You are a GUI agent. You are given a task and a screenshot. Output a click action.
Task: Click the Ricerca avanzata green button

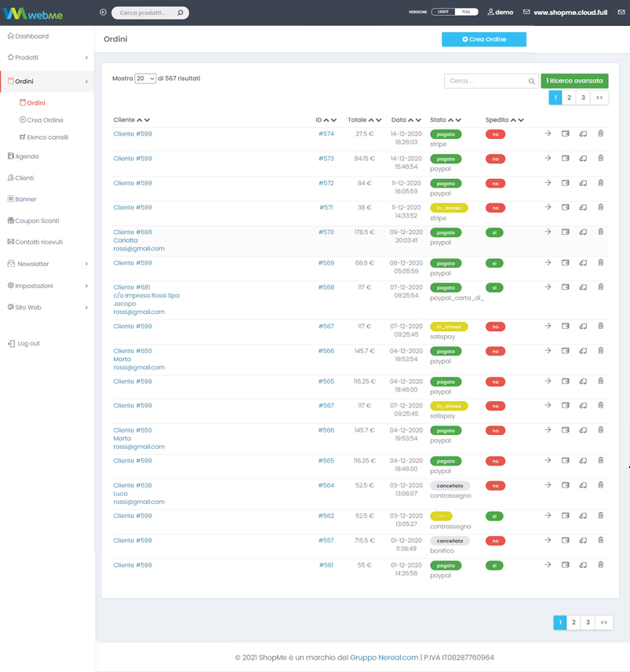coord(574,81)
